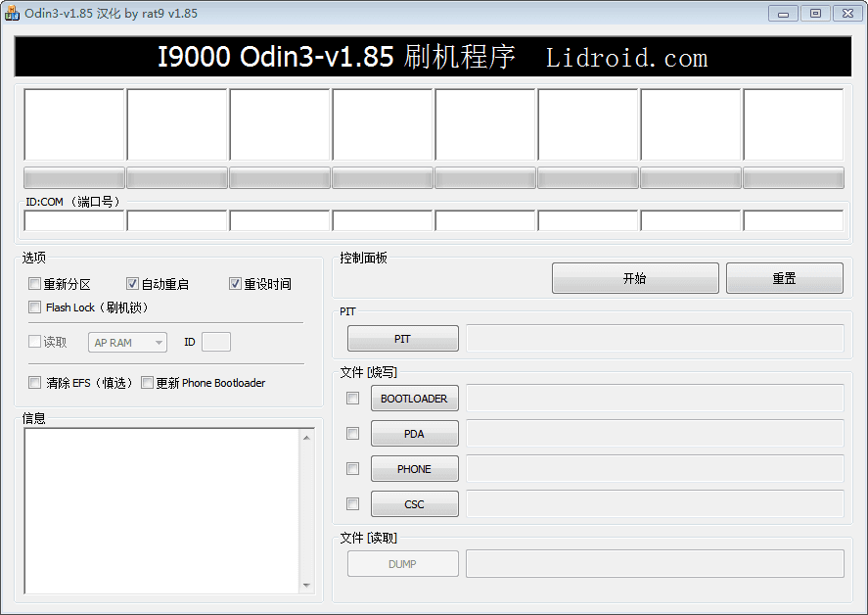Click the CSC file path field
The width and height of the screenshot is (868, 615).
pos(655,504)
